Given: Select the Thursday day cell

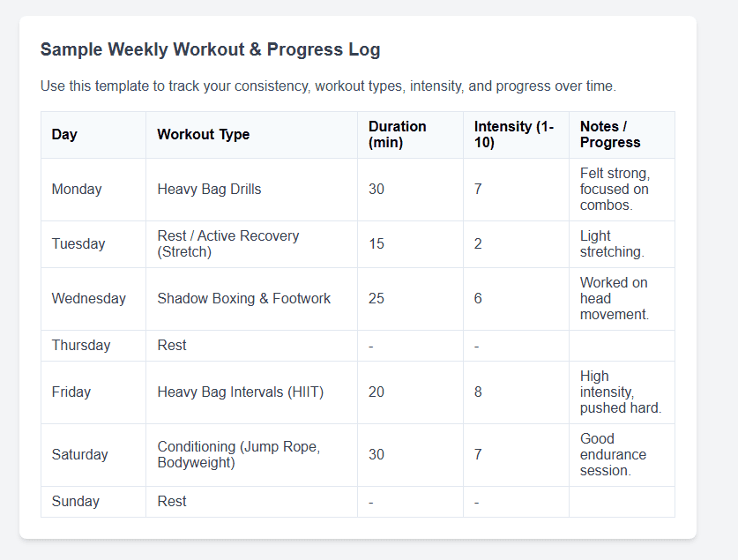Looking at the screenshot, I should click(93, 346).
